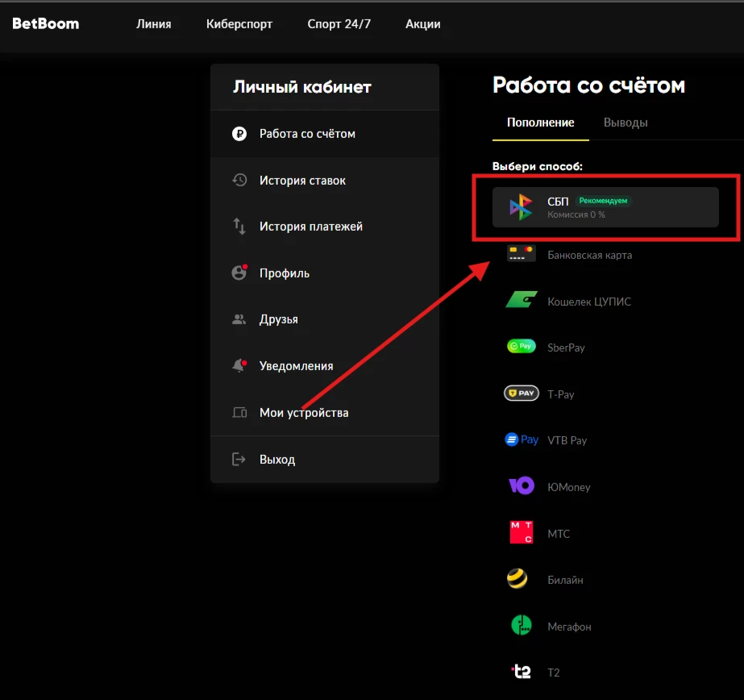Select the VTB Pay blue icon

click(x=521, y=440)
